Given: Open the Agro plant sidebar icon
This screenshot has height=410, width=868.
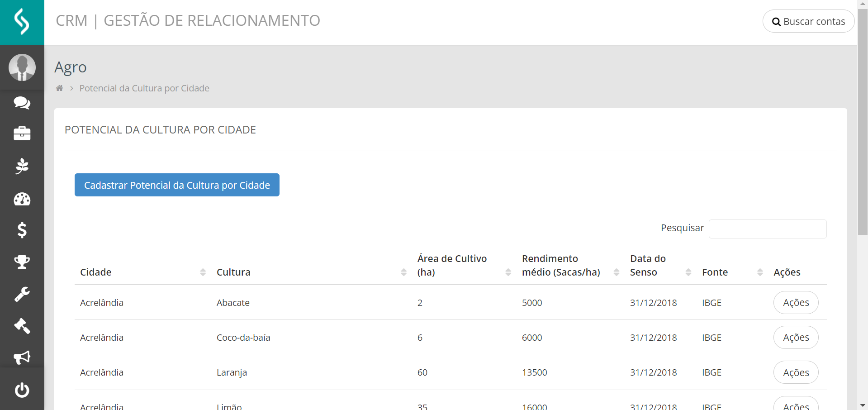Looking at the screenshot, I should click(22, 166).
